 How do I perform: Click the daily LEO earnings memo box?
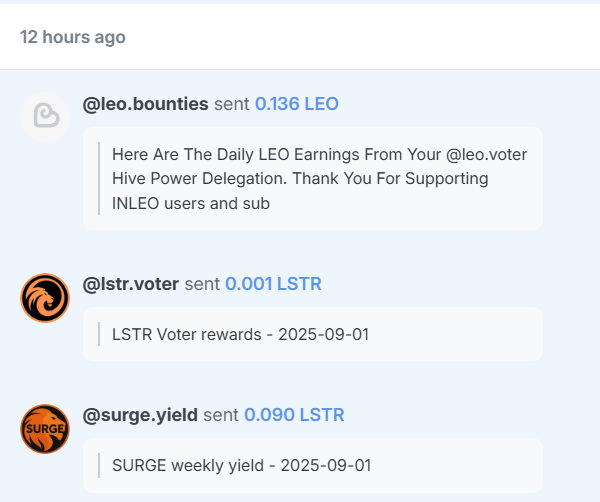pyautogui.click(x=313, y=179)
